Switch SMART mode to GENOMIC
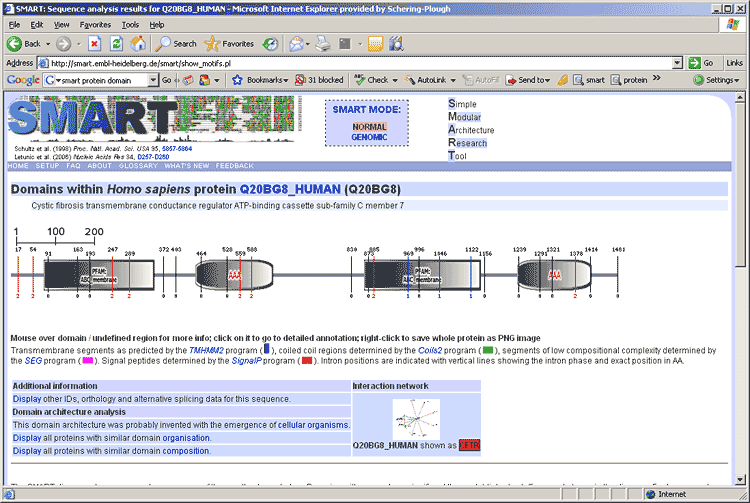Screen dimensions: 750x503 (369, 137)
